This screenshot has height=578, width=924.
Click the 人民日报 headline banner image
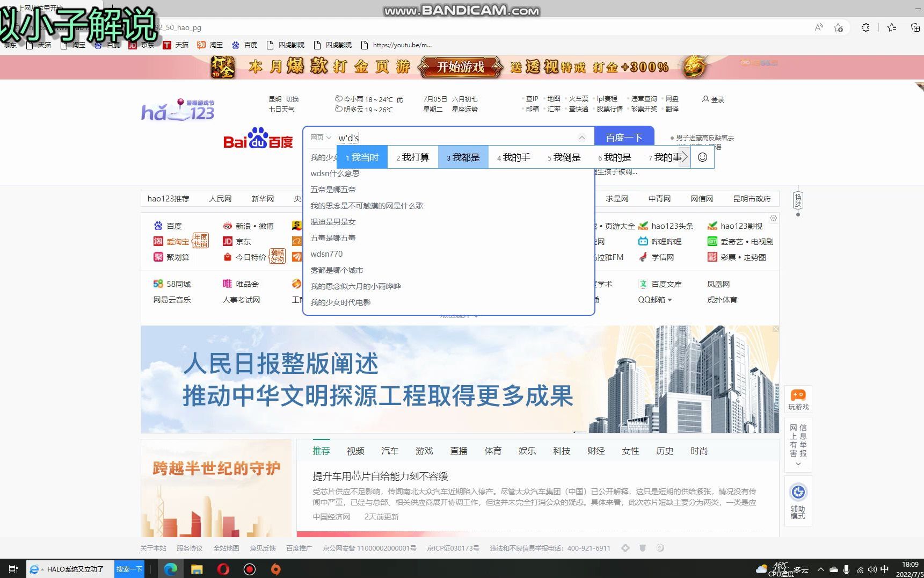click(x=460, y=379)
